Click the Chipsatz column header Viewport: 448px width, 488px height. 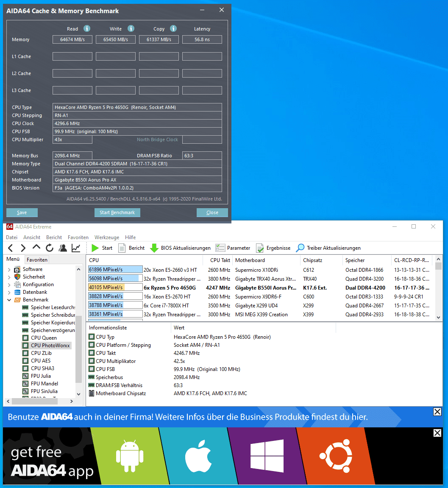(322, 260)
